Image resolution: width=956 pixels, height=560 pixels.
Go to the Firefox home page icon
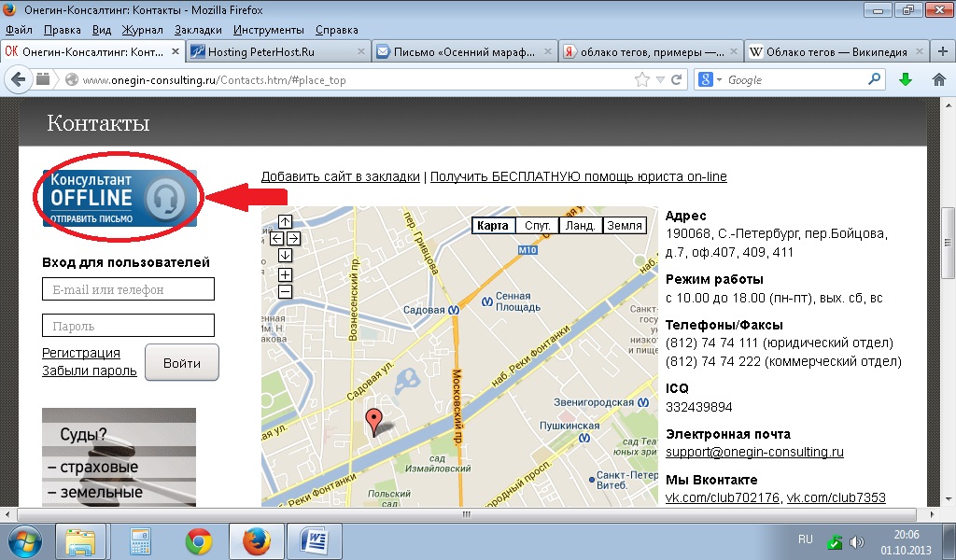coord(939,80)
